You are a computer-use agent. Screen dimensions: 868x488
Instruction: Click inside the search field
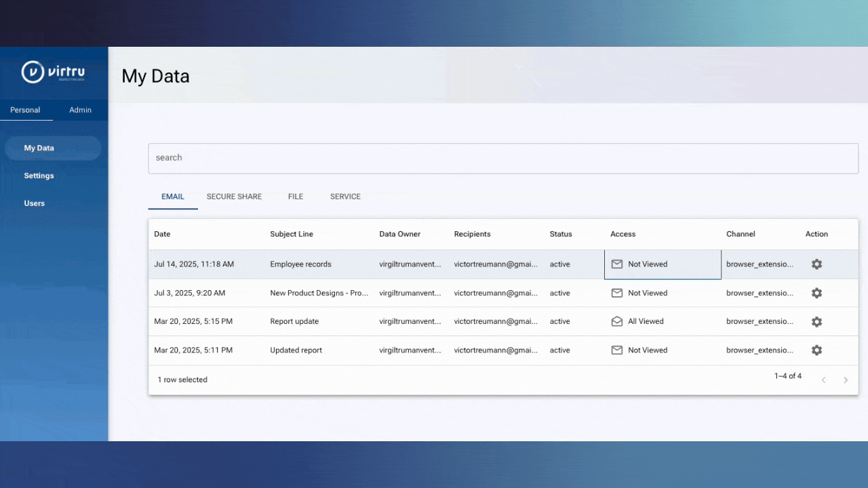pyautogui.click(x=503, y=157)
